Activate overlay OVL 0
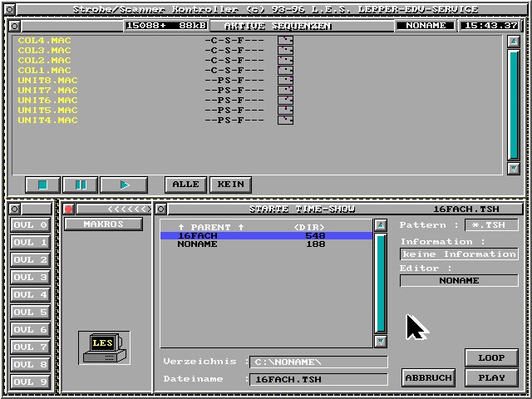Image resolution: width=532 pixels, height=399 pixels. point(31,225)
